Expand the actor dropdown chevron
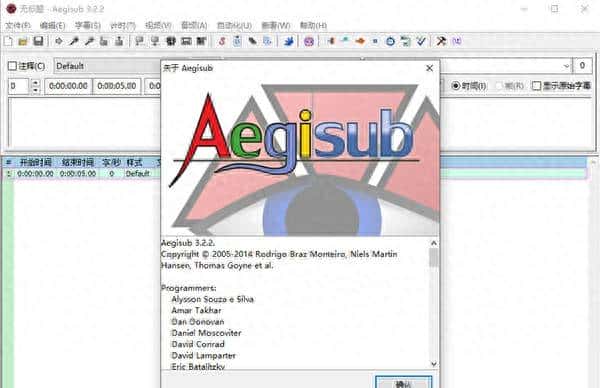The height and width of the screenshot is (388, 600). point(566,66)
